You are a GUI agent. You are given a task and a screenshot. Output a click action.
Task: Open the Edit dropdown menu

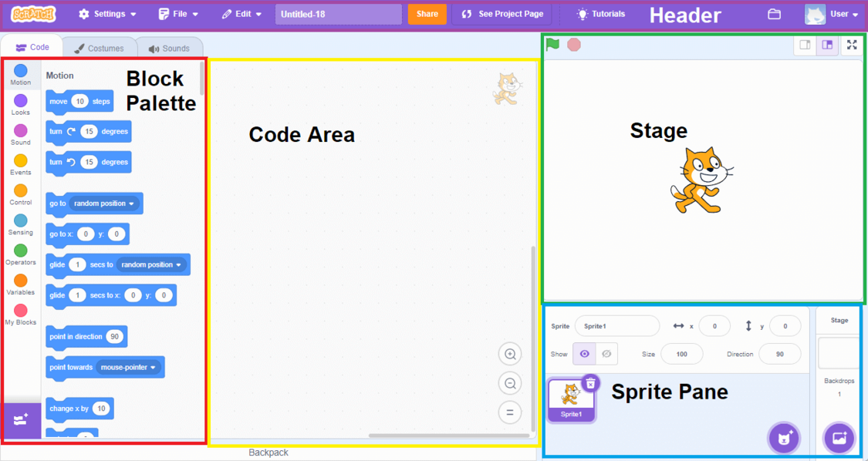pos(242,15)
